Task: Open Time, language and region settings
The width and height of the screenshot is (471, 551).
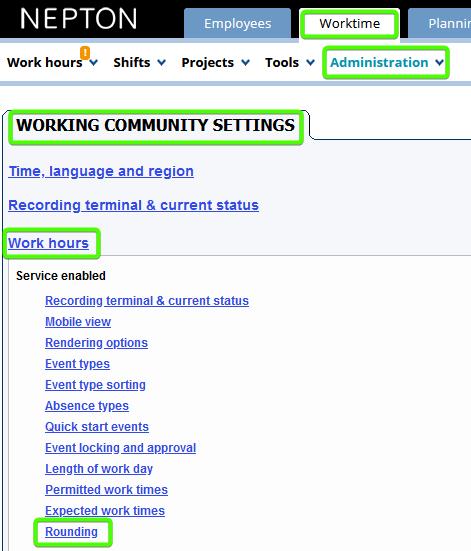Action: [101, 171]
